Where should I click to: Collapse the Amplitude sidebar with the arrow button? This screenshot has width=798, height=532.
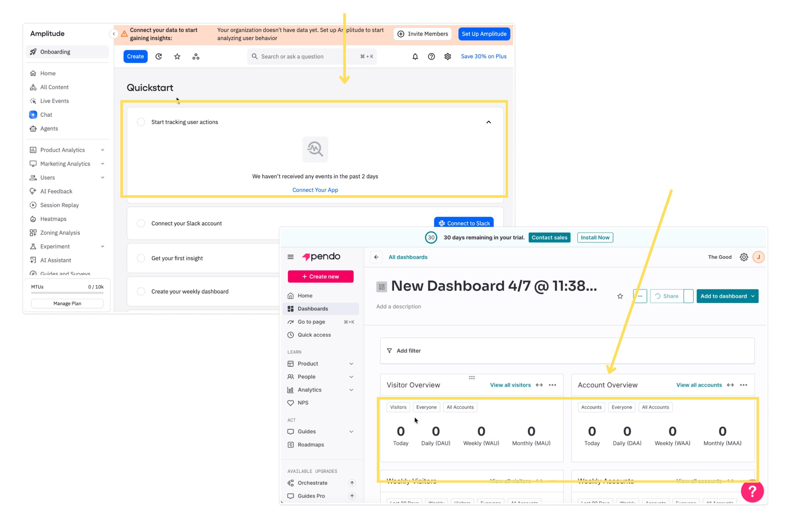114,34
